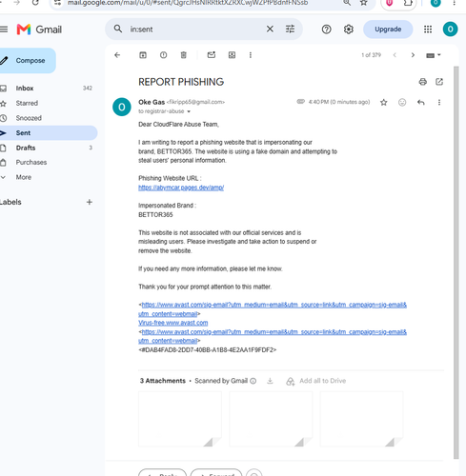Click the search magnifier icon

118,29
